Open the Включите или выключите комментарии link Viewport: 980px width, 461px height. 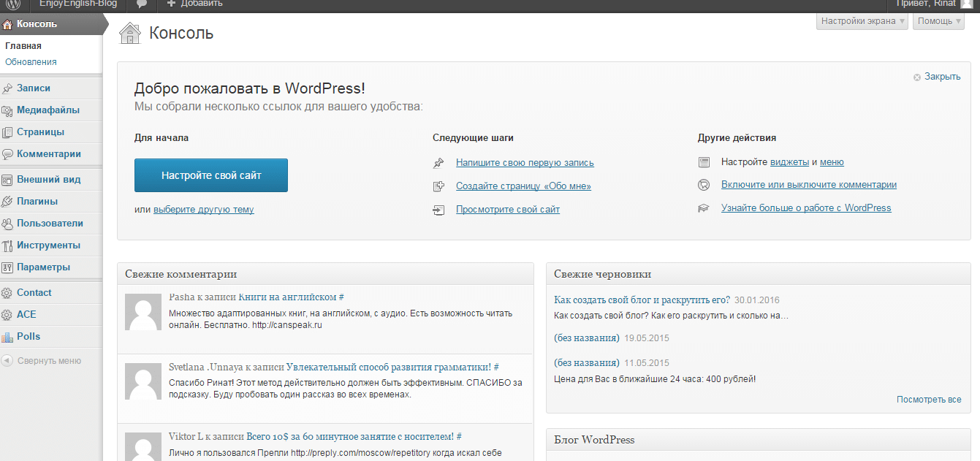coord(809,185)
